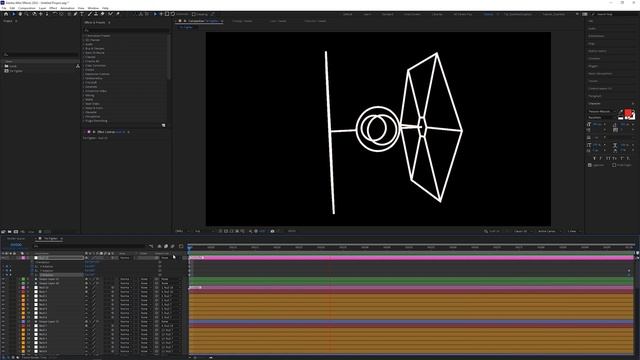The height and width of the screenshot is (360, 640).
Task: Open the 1 View layout dropdown
Action: point(573,231)
